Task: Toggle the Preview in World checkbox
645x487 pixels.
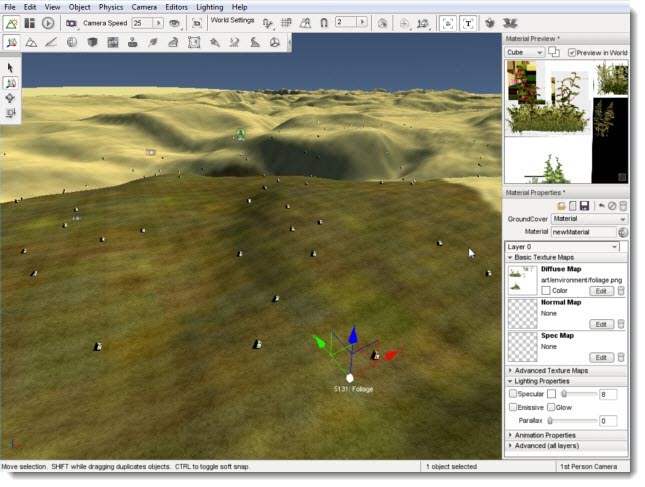Action: coord(572,52)
